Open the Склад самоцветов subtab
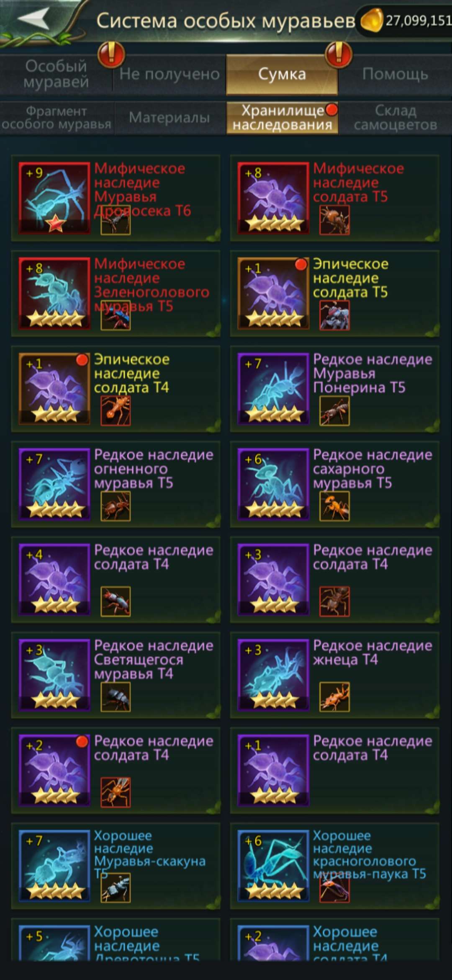Viewport: 452px width, 980px height. click(395, 118)
